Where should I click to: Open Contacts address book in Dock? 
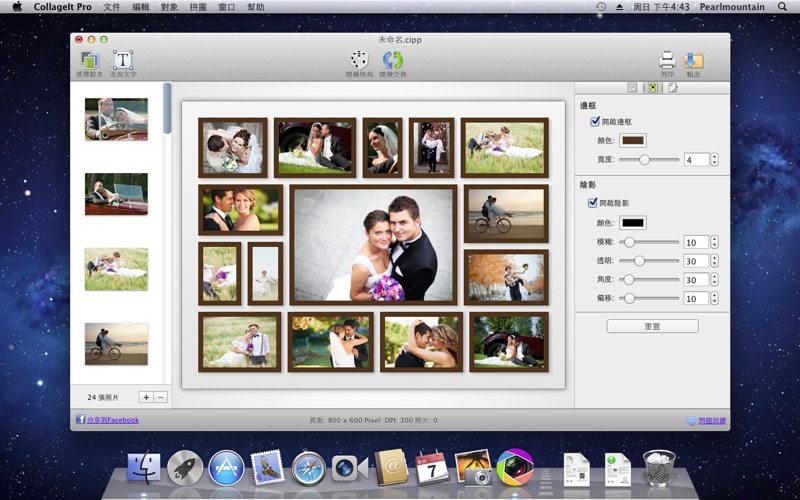click(x=391, y=468)
